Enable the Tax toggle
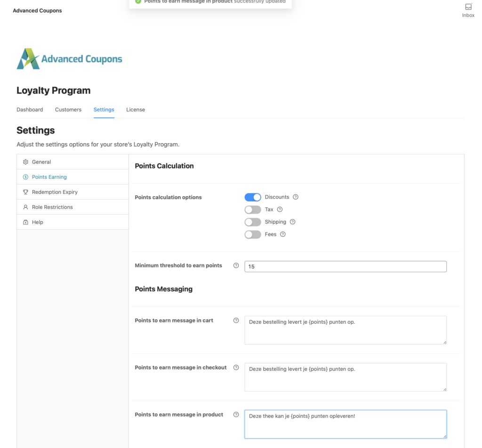Screen dimensions: 482x448 (253, 209)
